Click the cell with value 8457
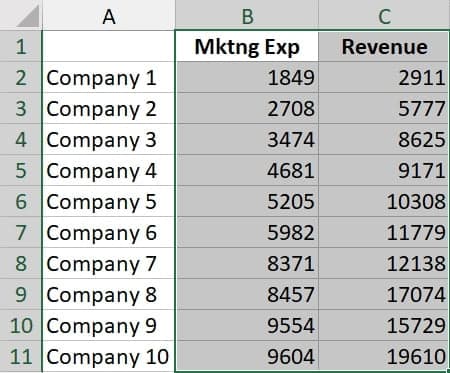This screenshot has width=450, height=373. coord(247,294)
